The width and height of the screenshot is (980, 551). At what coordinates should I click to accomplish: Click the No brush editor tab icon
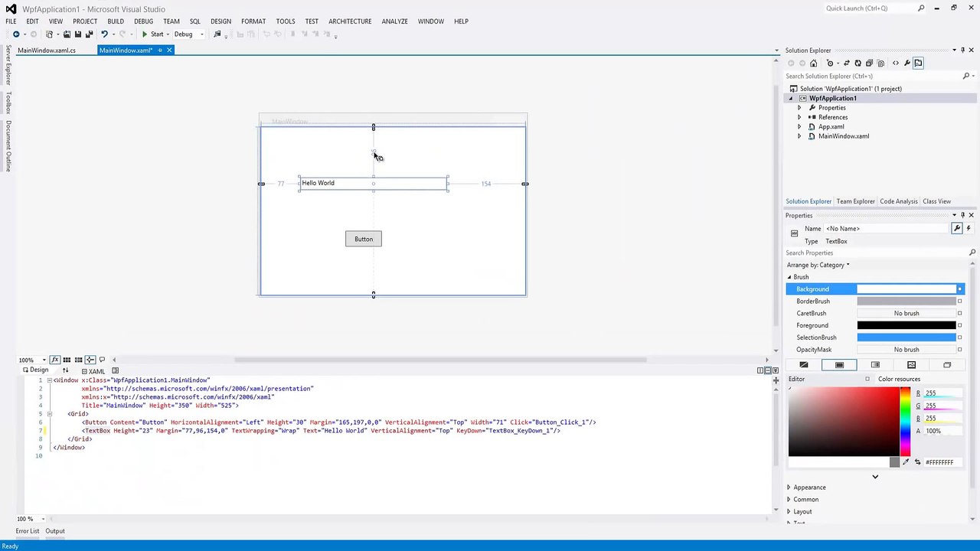coord(804,365)
